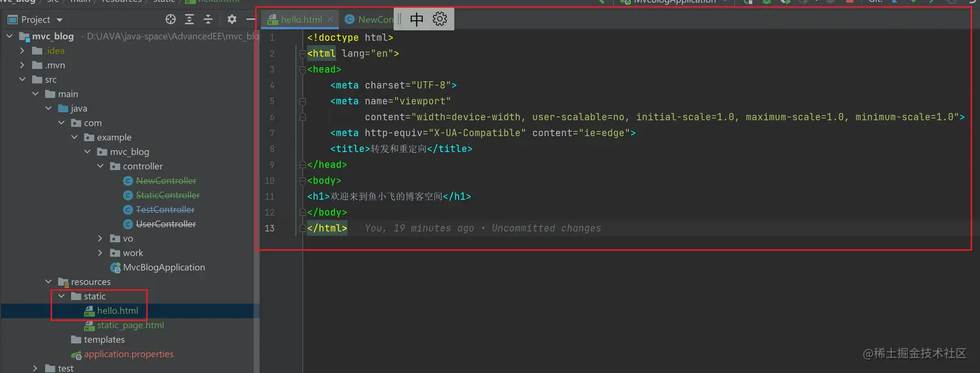The width and height of the screenshot is (980, 373).
Task: Expand the .idea folder
Action: coord(23,51)
